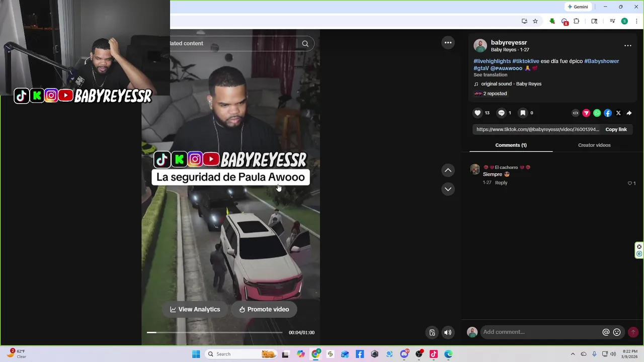Screen dimensions: 644x362
Task: Seek on the video progress bar
Action: point(215,332)
